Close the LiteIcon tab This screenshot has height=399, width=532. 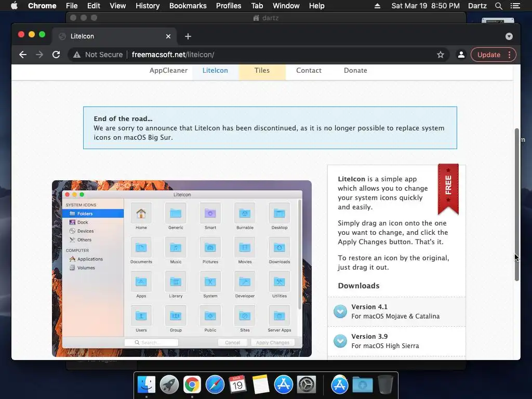coord(168,36)
